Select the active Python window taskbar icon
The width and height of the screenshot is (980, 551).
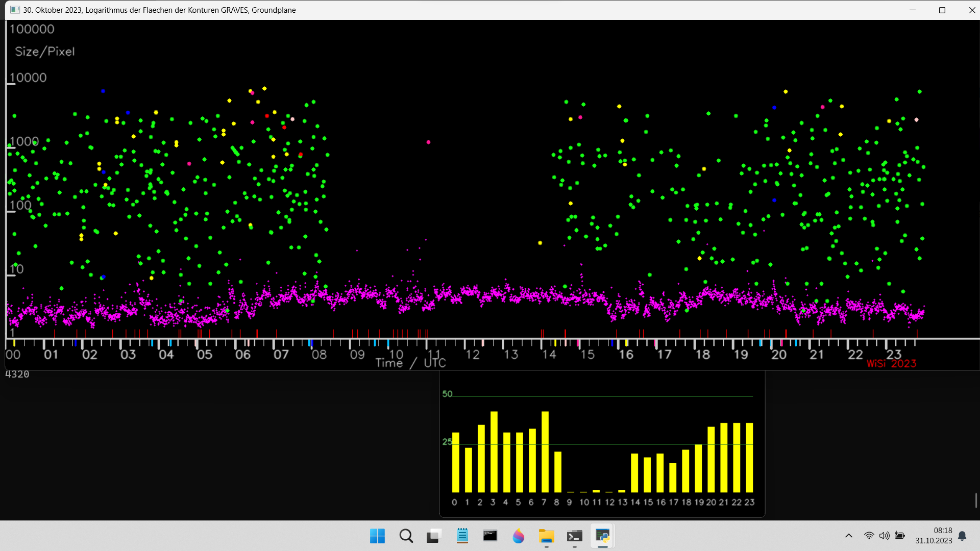[x=603, y=536]
